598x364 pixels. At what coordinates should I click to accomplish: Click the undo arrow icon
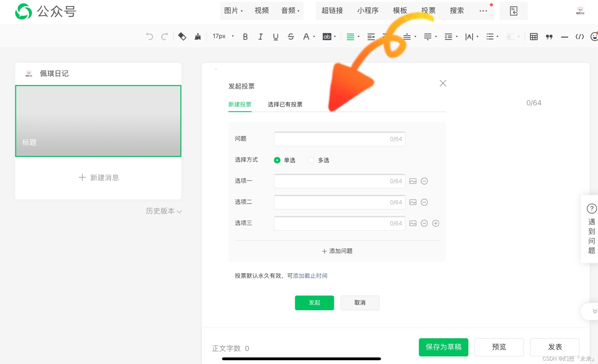pos(149,37)
